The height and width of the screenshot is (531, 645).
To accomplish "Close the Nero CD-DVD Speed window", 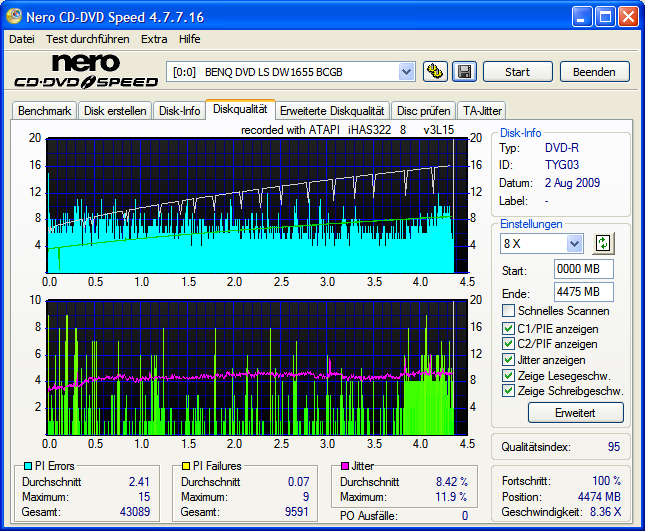I will coord(629,17).
